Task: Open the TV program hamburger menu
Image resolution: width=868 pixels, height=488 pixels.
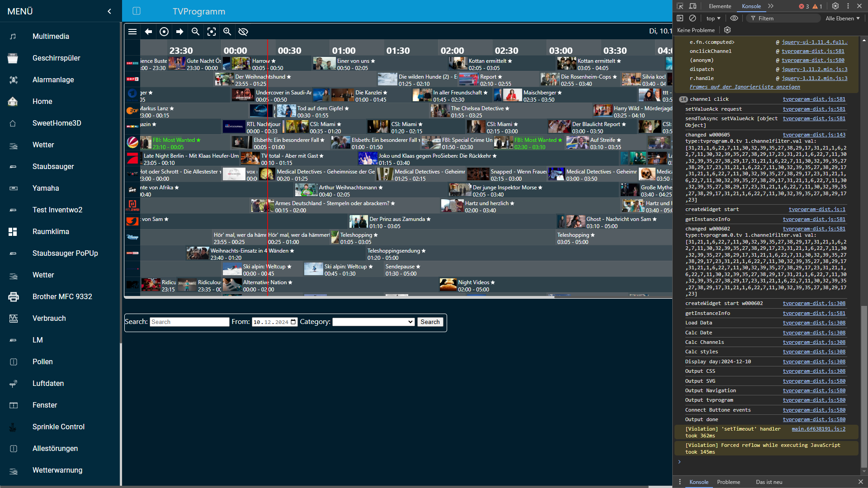Action: click(x=132, y=32)
